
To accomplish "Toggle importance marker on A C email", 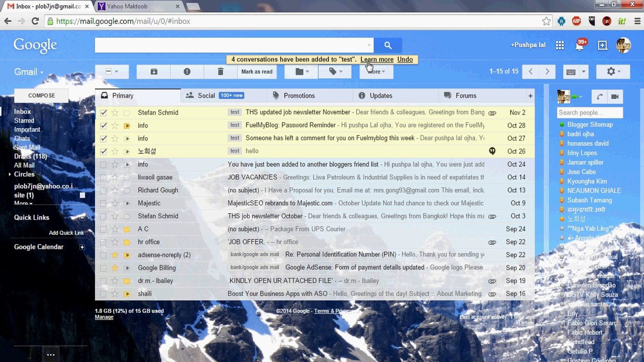I will tap(127, 229).
